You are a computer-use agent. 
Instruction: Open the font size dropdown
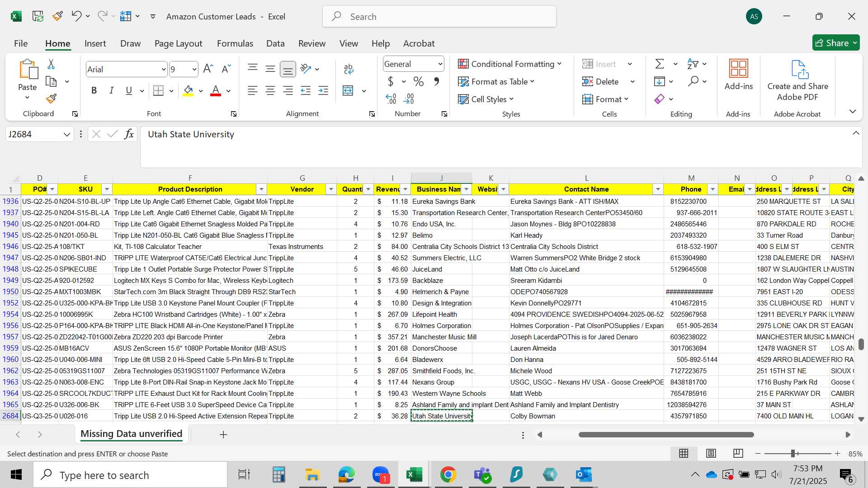coord(194,69)
